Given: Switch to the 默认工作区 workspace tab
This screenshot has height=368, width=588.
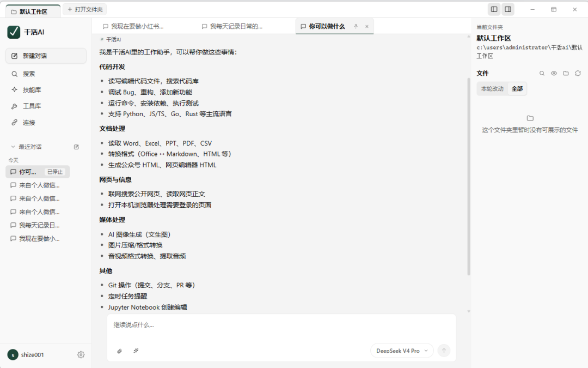Looking at the screenshot, I should pos(33,11).
